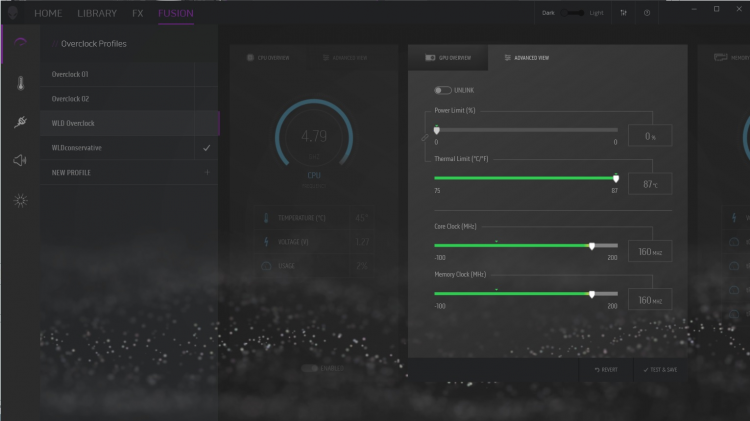Click the plus icon beside NEW PROFILE
750x421 pixels.
click(207, 172)
